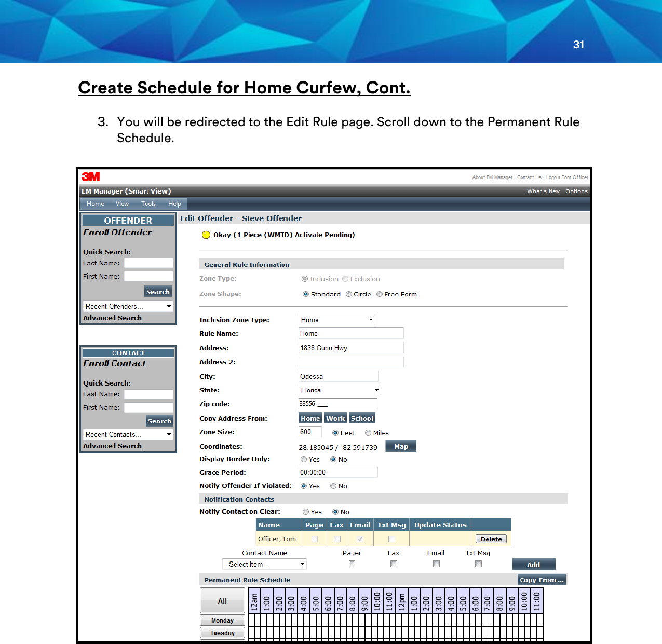Viewport: 662px width, 644px height.
Task: Open the Home menu
Action: pyautogui.click(x=95, y=204)
